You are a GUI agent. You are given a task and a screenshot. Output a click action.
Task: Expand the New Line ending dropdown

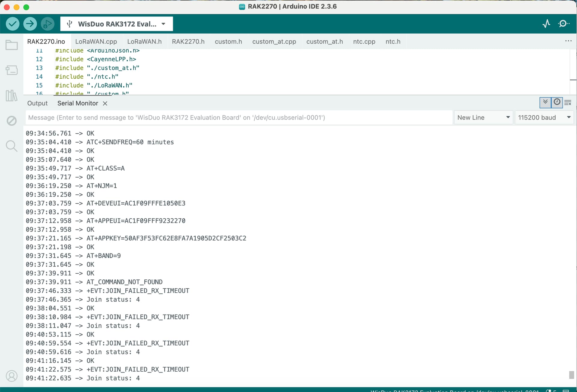pyautogui.click(x=483, y=117)
